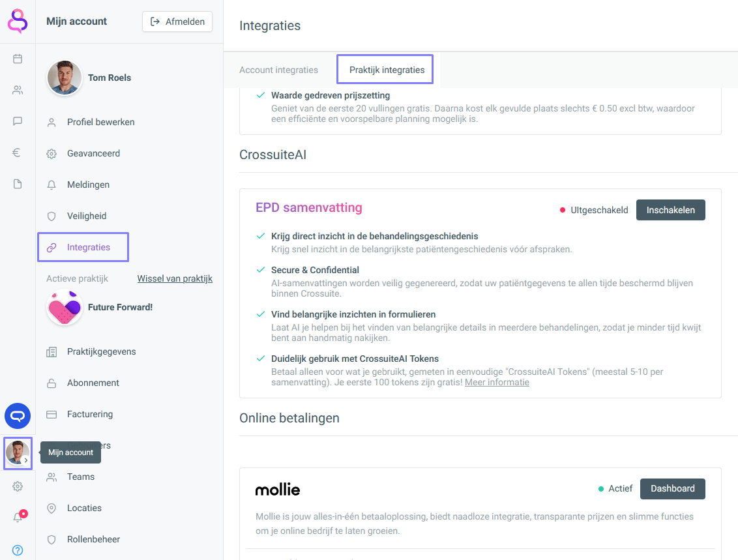
Task: Click Tom Roels profile photo
Action: point(65,78)
